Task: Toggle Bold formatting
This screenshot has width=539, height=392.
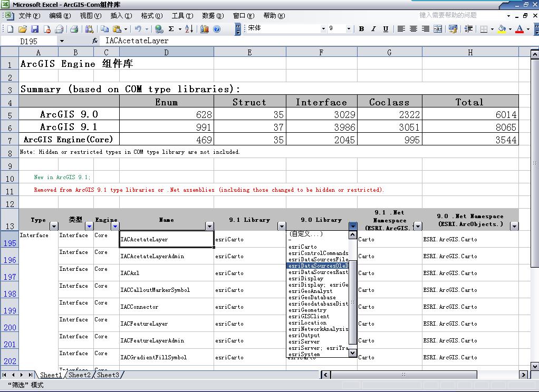Action: click(361, 29)
